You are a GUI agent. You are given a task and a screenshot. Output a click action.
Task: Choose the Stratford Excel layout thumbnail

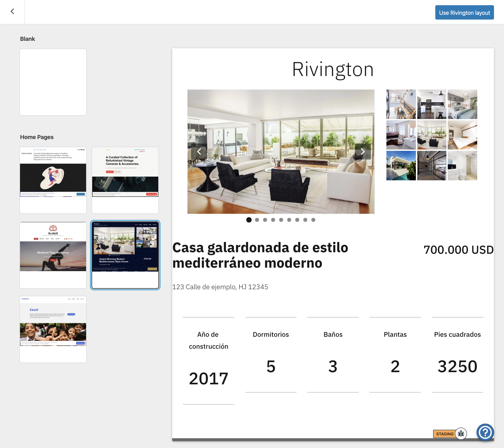click(x=53, y=329)
